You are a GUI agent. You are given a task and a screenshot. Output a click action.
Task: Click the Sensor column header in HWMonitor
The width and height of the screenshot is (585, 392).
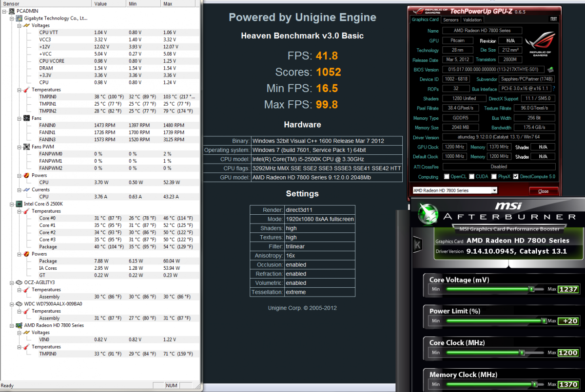tap(46, 3)
